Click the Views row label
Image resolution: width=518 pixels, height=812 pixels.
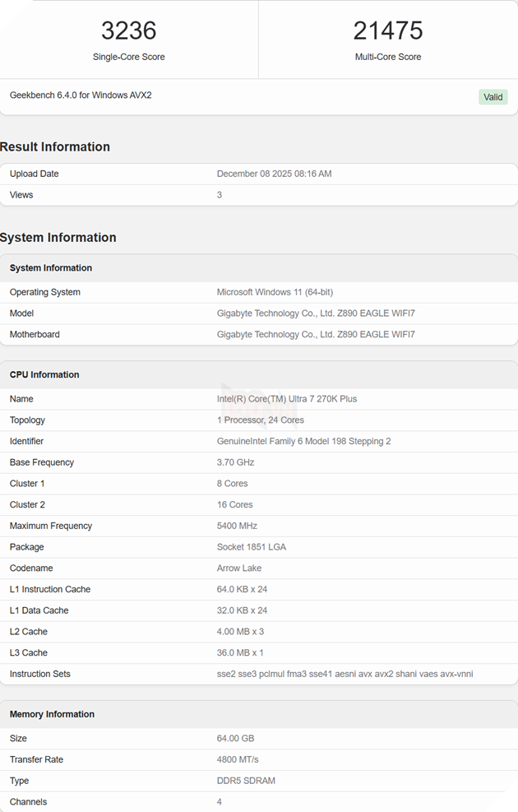(x=21, y=195)
